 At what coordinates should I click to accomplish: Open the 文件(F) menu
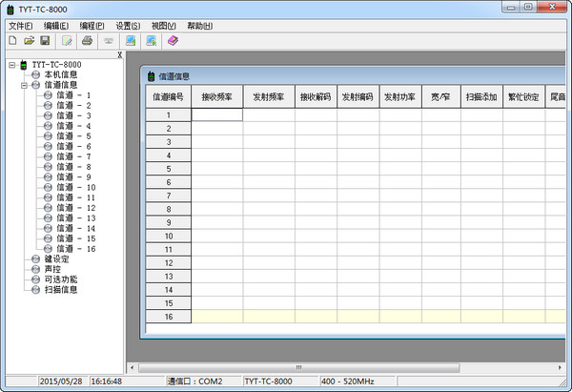pos(21,26)
